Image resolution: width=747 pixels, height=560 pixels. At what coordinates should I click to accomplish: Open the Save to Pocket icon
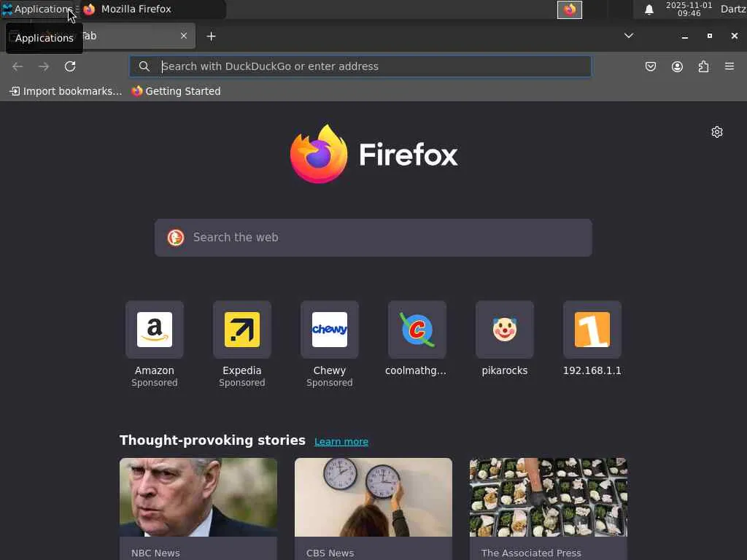pos(650,66)
